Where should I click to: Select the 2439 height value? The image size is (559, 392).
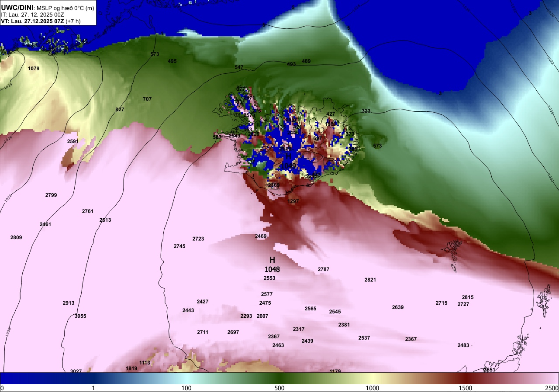(x=307, y=341)
